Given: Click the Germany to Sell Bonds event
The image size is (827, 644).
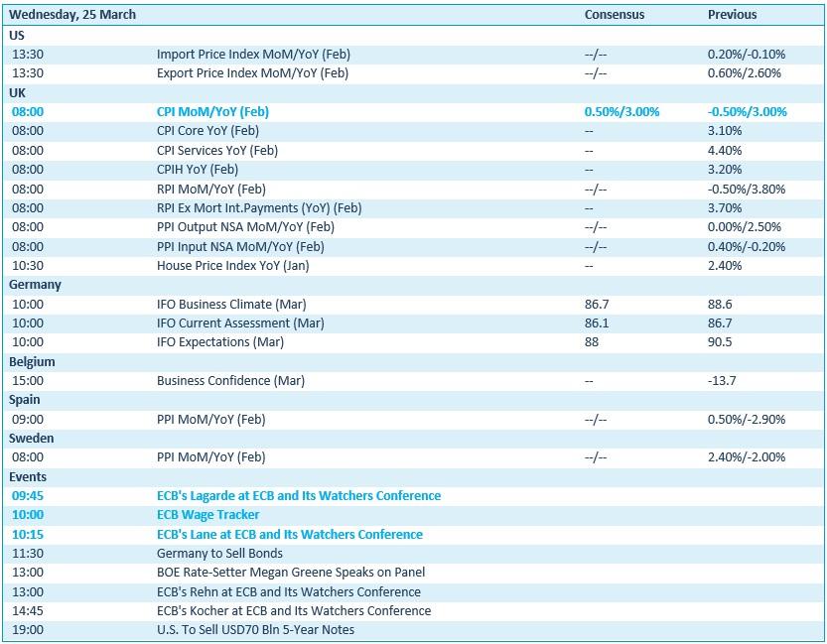Looking at the screenshot, I should [219, 553].
